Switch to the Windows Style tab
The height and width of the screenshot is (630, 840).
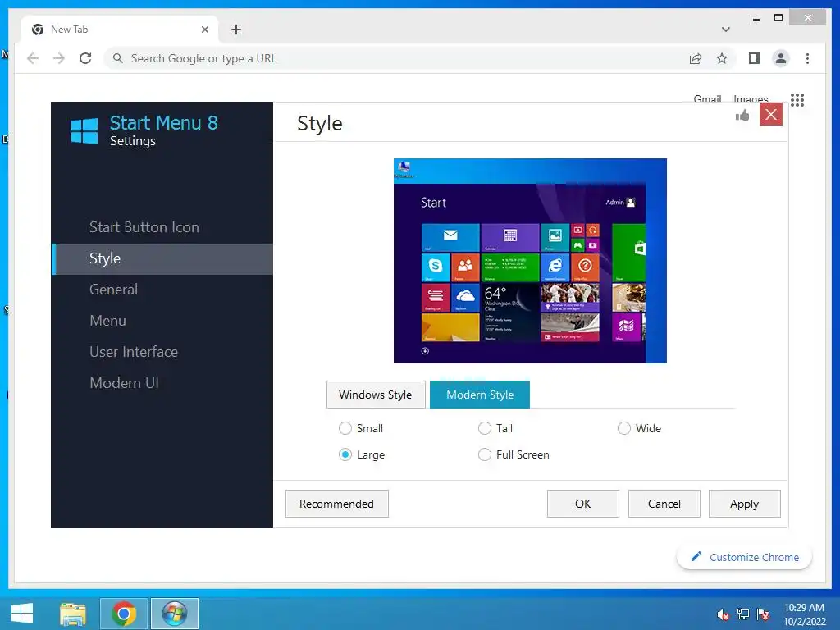click(x=376, y=395)
